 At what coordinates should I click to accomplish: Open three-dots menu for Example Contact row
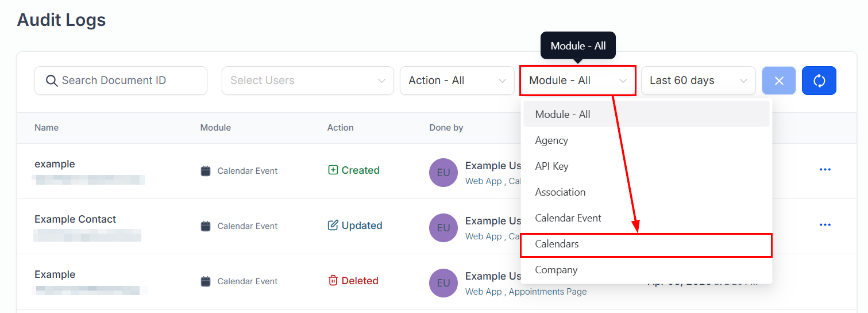[x=825, y=225]
